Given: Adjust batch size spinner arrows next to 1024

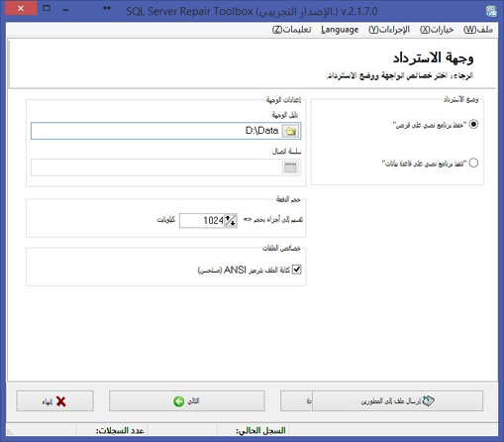Looking at the screenshot, I should [231, 220].
